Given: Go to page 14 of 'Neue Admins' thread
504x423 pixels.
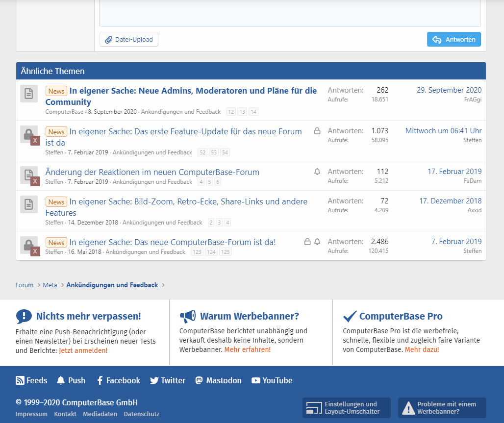Looking at the screenshot, I should [x=253, y=112].
